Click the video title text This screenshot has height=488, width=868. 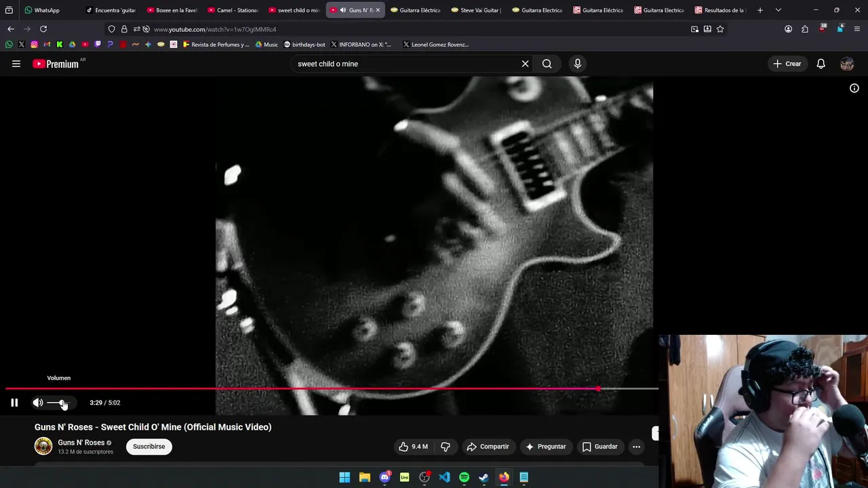pyautogui.click(x=153, y=427)
